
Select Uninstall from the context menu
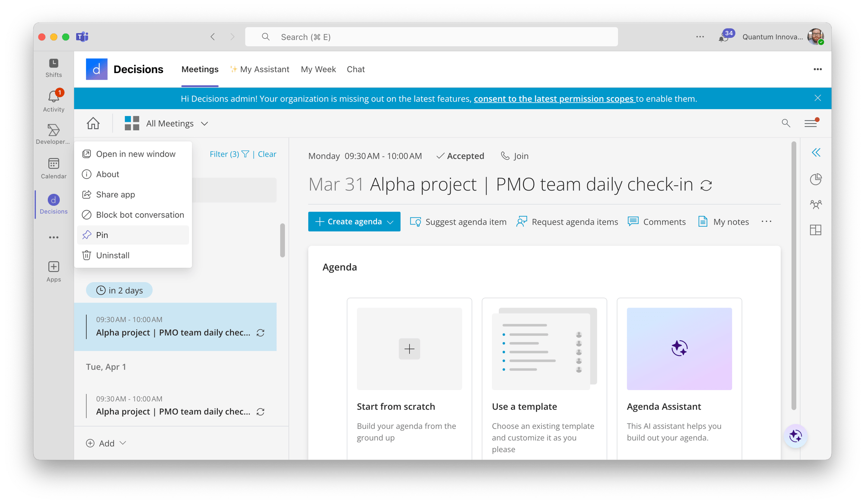point(112,255)
